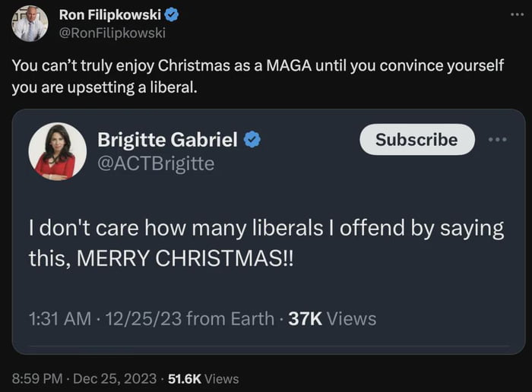Click Brigitte Gabriel's blue verified badge
Image resolution: width=532 pixels, height=392 pixels.
pyautogui.click(x=252, y=140)
